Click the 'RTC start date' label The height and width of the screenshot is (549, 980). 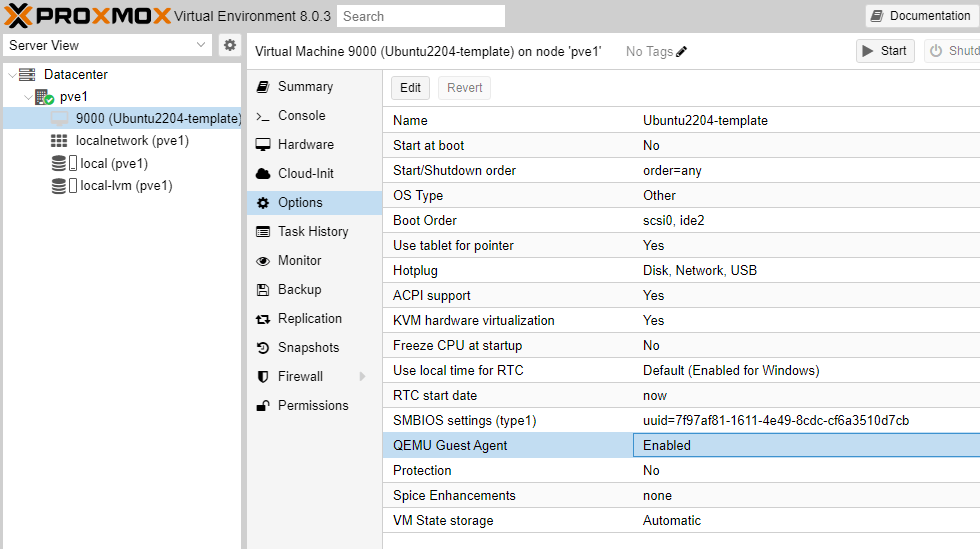(x=435, y=395)
